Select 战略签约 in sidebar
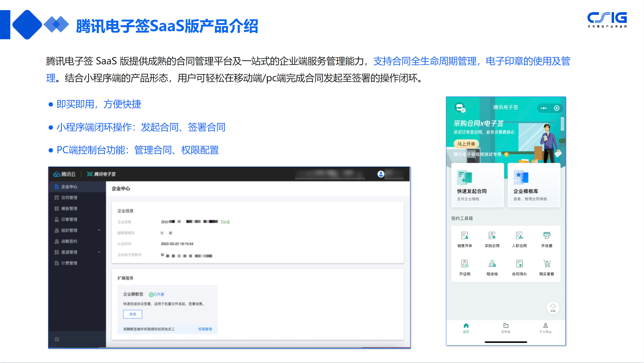This screenshot has height=363, width=644. tap(77, 241)
